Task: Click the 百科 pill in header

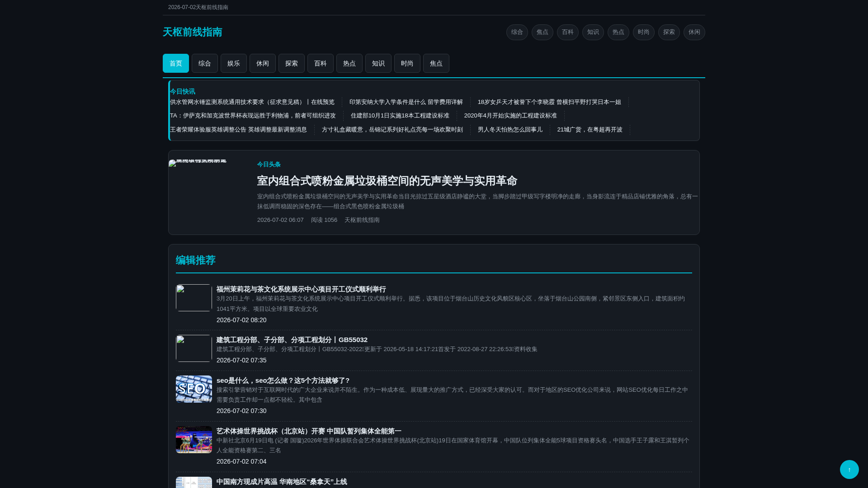Action: (x=568, y=32)
